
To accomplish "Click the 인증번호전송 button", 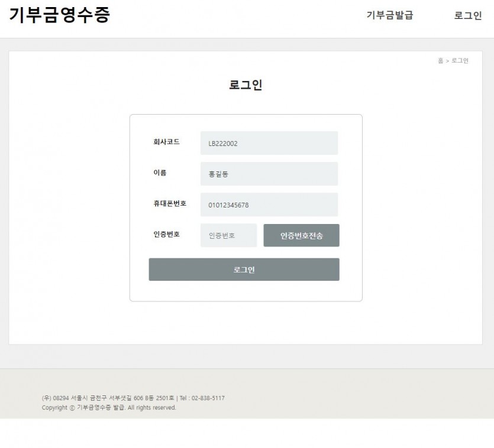I will coord(302,235).
